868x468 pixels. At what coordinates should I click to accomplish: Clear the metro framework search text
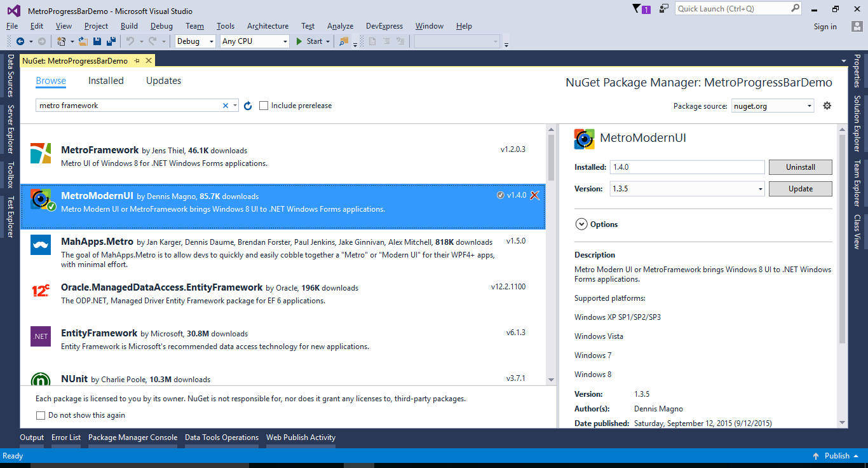point(225,106)
